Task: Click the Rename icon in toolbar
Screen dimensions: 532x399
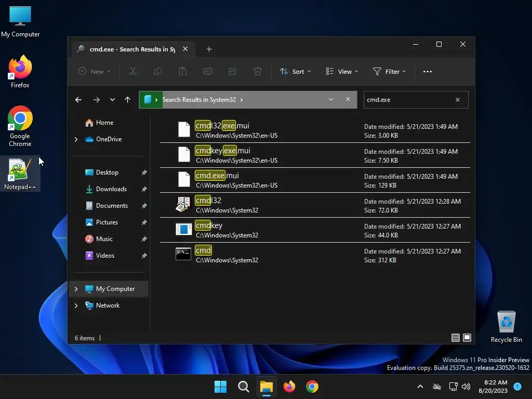Action: click(x=208, y=71)
